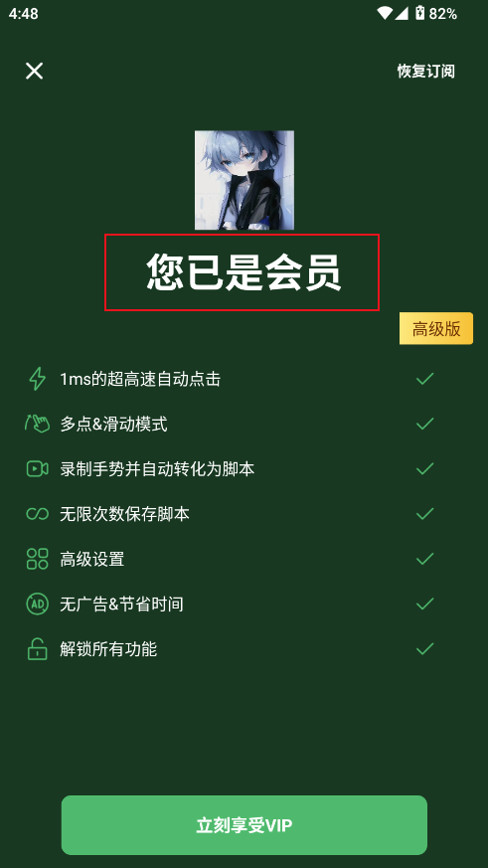
Task: Tap the padlock unlock features icon
Action: (37, 649)
